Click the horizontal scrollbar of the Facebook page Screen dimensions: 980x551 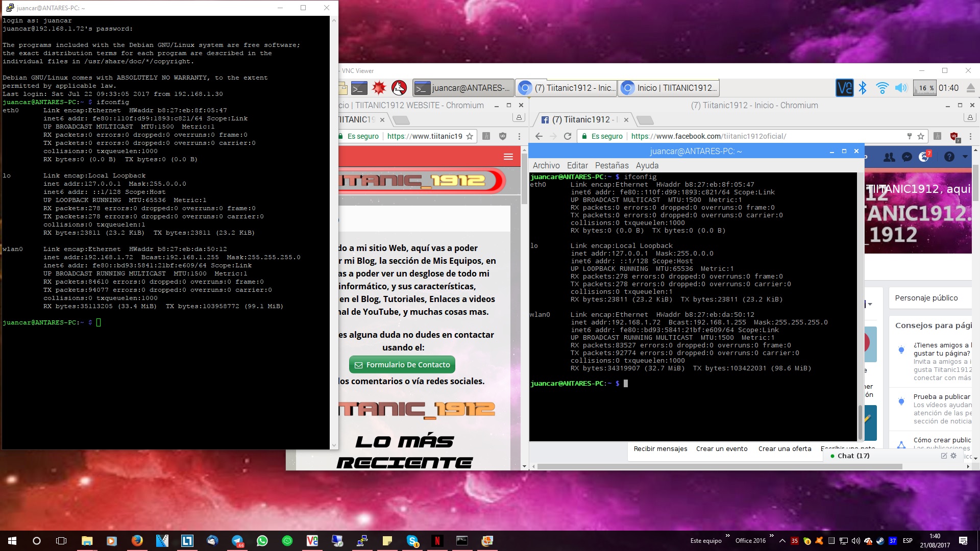click(x=720, y=466)
